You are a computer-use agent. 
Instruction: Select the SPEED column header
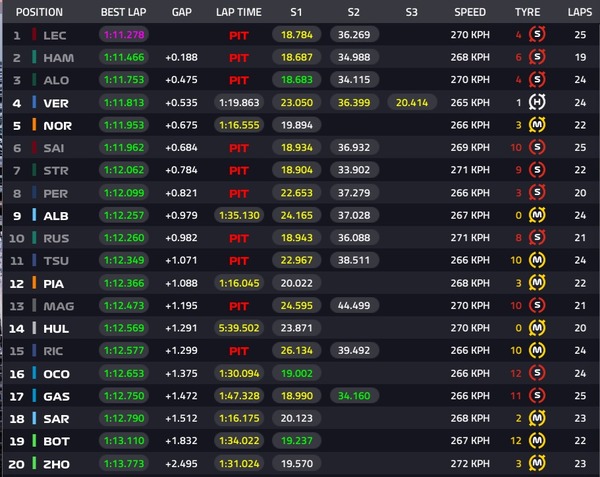pyautogui.click(x=469, y=12)
